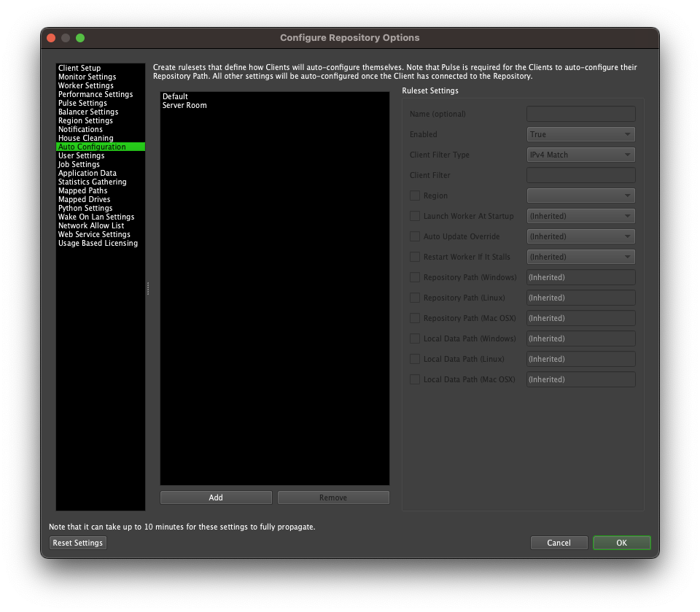Click Repository Path (Windows) field

[x=581, y=277]
